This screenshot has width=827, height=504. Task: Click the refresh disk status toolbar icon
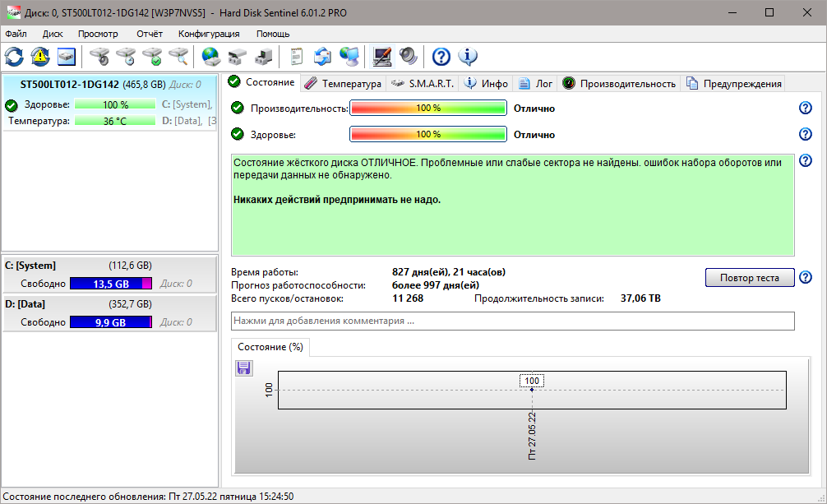pyautogui.click(x=14, y=57)
